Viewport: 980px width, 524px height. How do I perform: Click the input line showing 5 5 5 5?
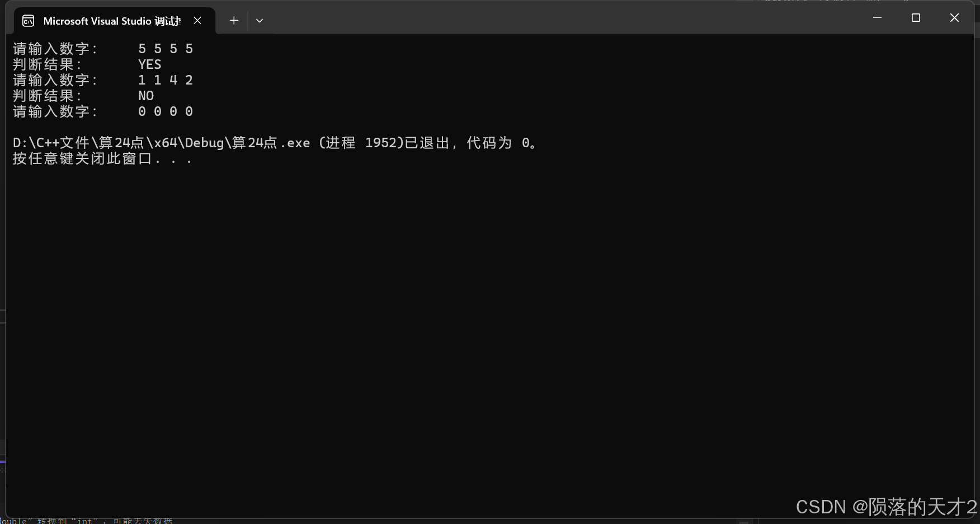point(166,49)
